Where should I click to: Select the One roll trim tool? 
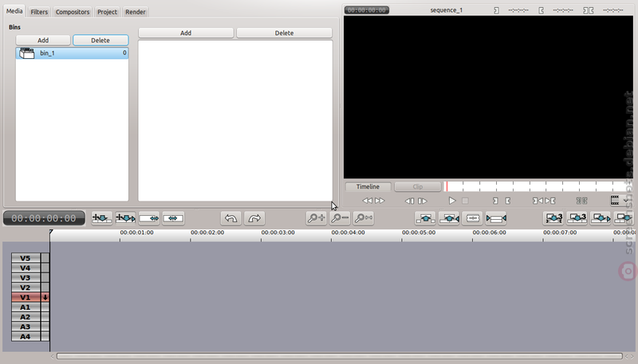tap(149, 218)
